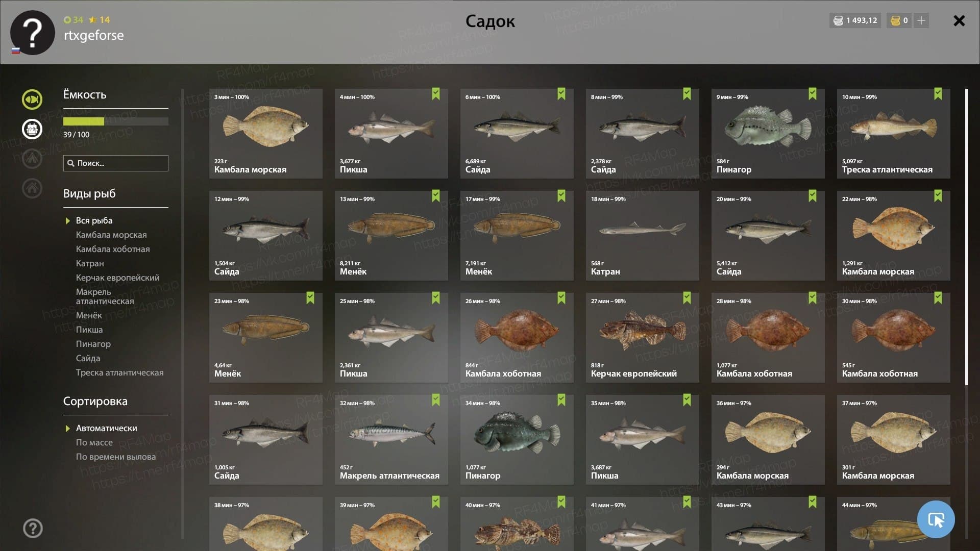
Task: Click the Поиск search field
Action: click(116, 163)
